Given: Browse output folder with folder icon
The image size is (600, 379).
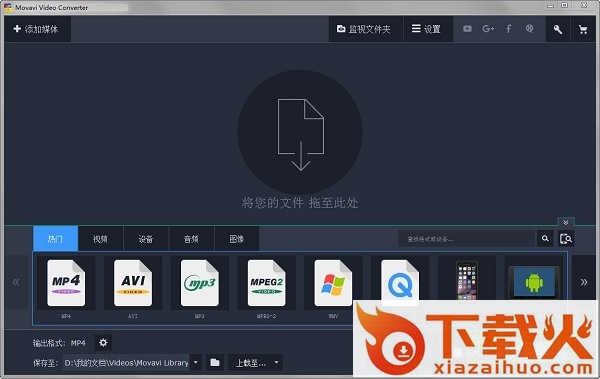Looking at the screenshot, I should coord(215,362).
